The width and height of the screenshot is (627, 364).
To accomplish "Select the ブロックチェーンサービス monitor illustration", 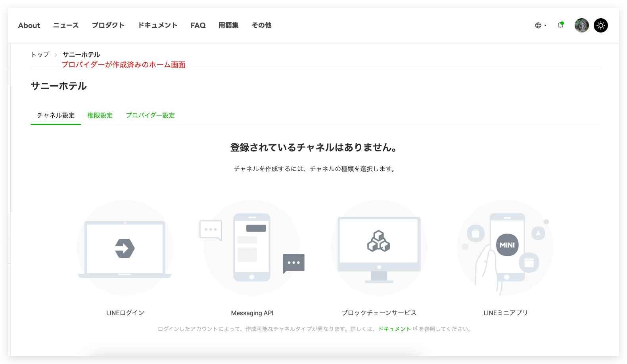I will tap(379, 248).
